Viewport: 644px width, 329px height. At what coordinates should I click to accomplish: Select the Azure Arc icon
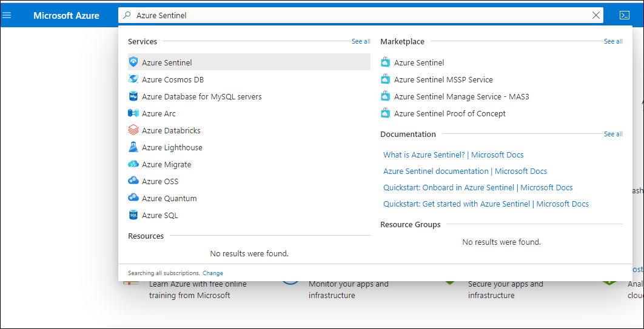pyautogui.click(x=133, y=113)
